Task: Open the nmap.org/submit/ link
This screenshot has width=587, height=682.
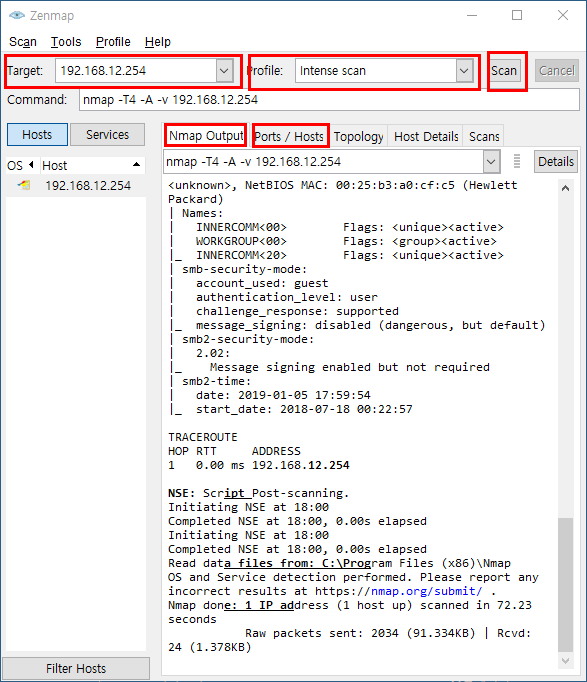Action: 426,591
